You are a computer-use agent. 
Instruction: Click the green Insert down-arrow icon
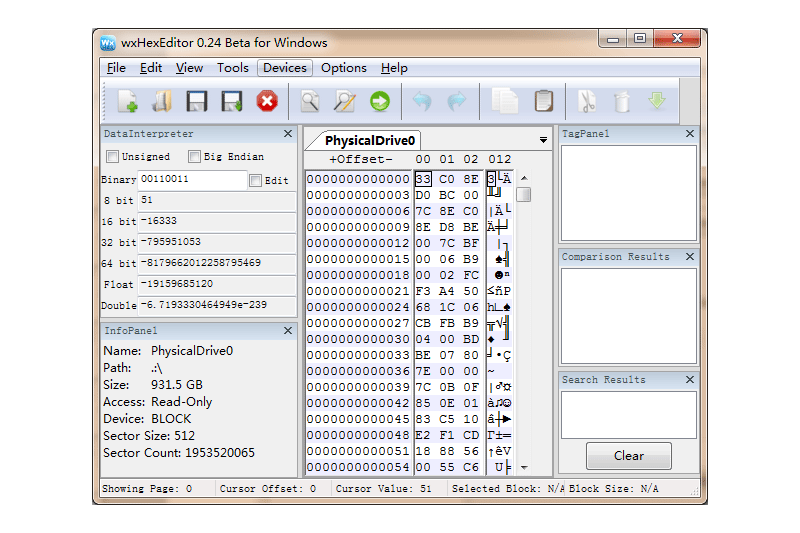click(x=657, y=101)
